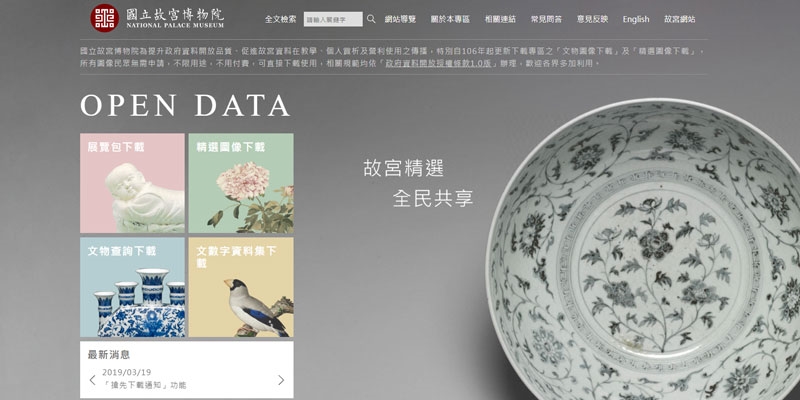Show next news with right arrow
This screenshot has width=800, height=400.
point(281,380)
